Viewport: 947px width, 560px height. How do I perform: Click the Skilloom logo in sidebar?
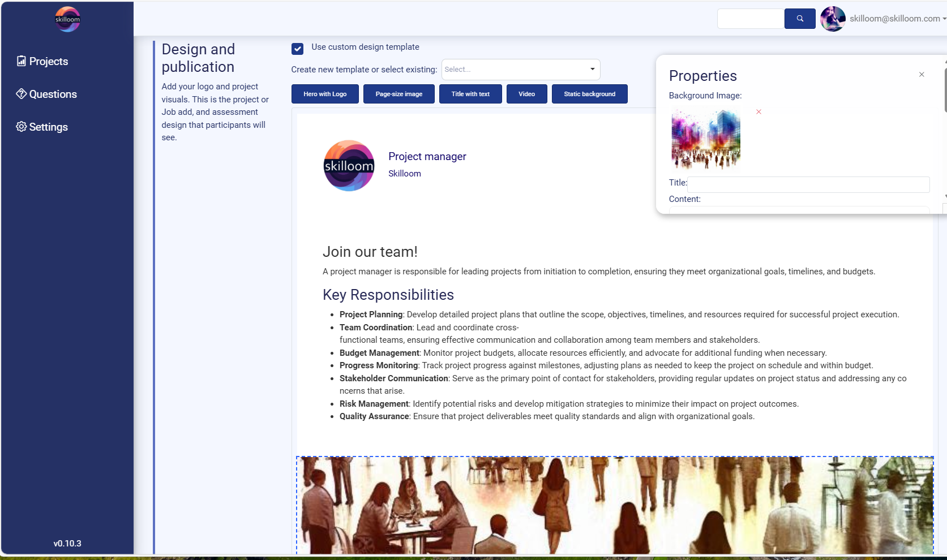tap(67, 19)
